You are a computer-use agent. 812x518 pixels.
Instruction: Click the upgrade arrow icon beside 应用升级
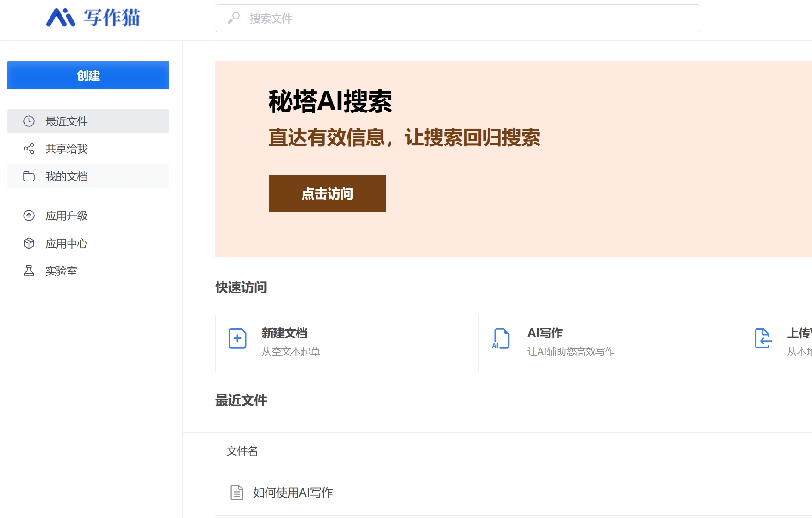pyautogui.click(x=29, y=216)
